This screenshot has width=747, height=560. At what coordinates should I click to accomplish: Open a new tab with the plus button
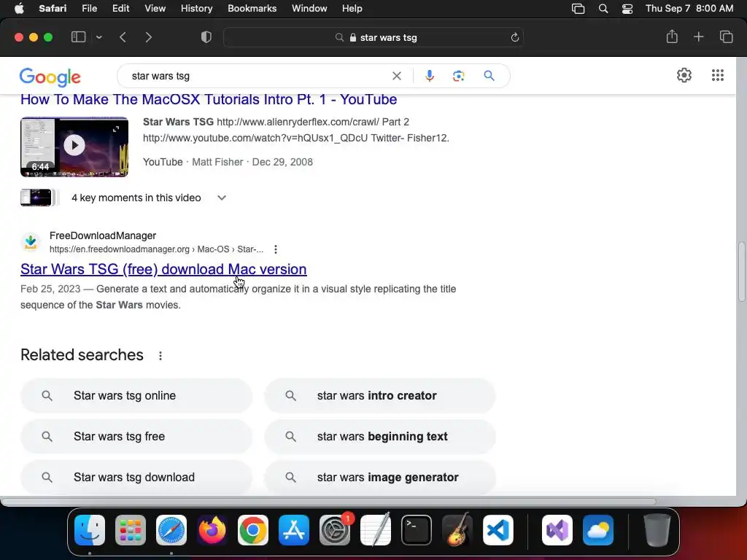click(x=698, y=36)
